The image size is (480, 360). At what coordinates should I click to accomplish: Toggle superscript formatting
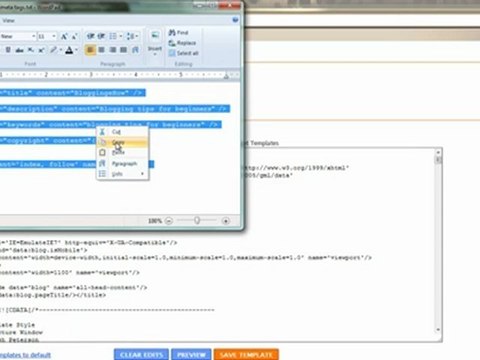pyautogui.click(x=41, y=50)
